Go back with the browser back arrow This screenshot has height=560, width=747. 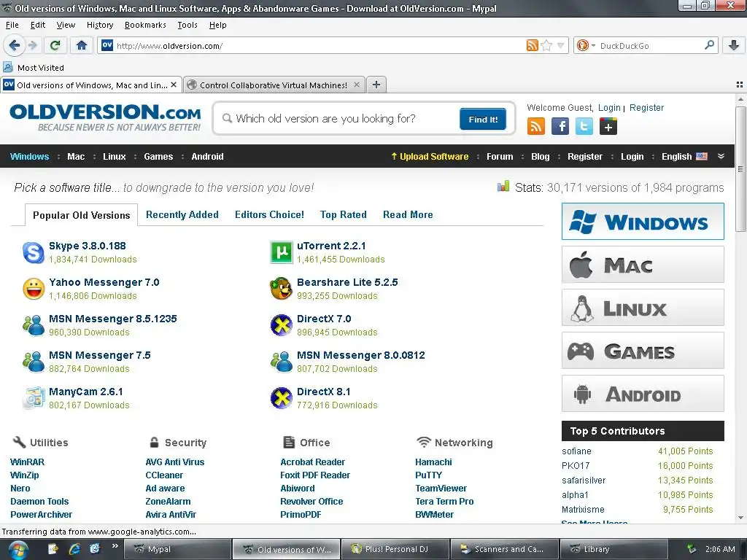pos(15,45)
